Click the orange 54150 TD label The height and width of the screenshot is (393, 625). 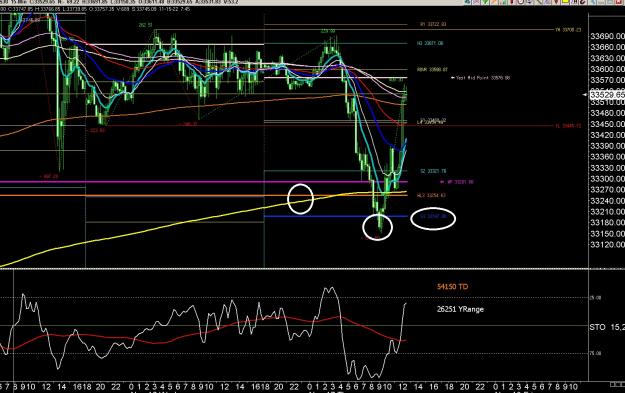[x=452, y=287]
